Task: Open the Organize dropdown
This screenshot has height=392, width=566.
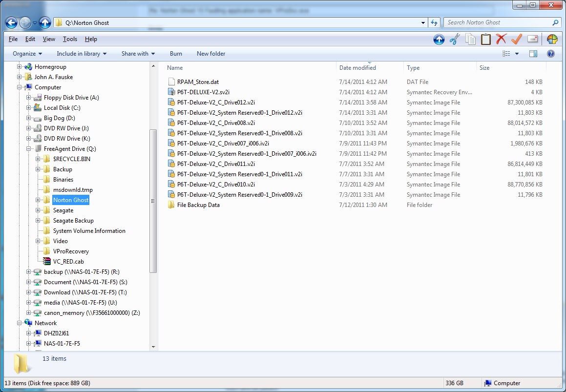Action: click(27, 53)
